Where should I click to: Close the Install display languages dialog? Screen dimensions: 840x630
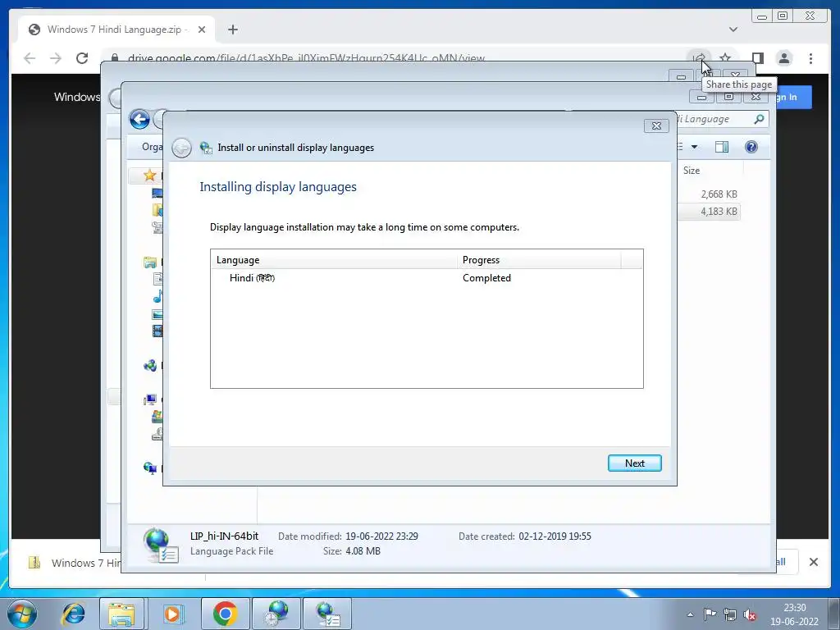656,126
